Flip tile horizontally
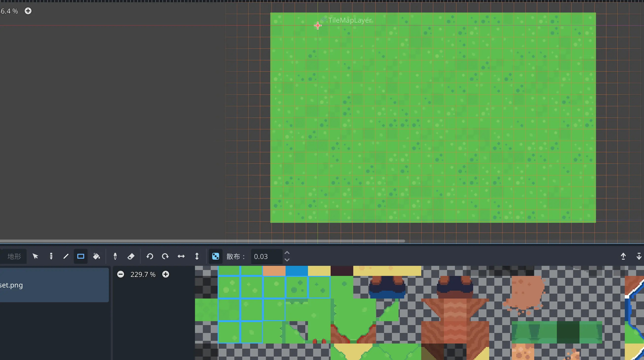 pyautogui.click(x=181, y=256)
